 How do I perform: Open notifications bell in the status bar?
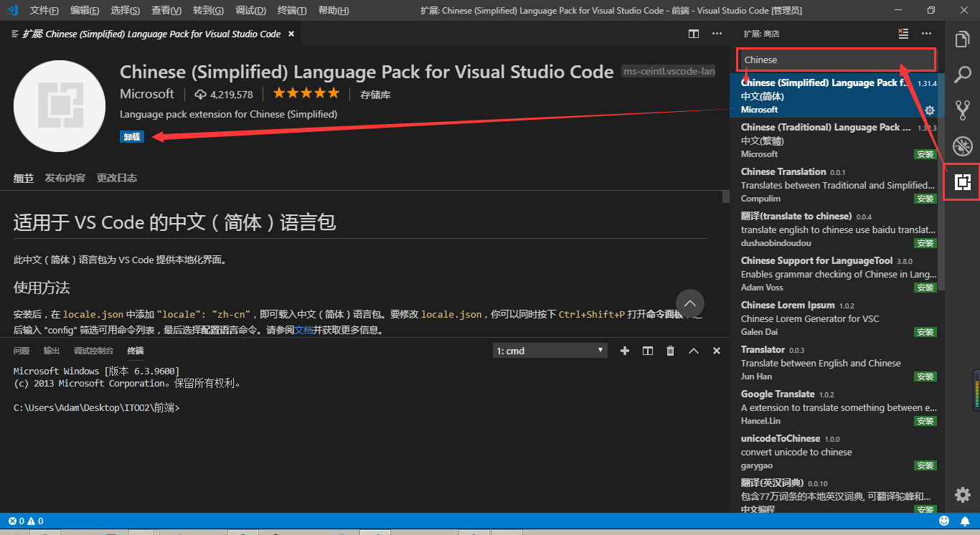click(965, 521)
